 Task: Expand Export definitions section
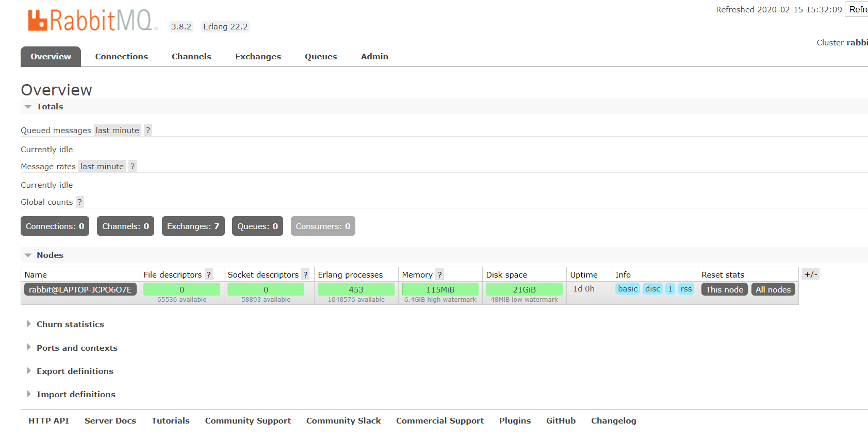[x=75, y=371]
